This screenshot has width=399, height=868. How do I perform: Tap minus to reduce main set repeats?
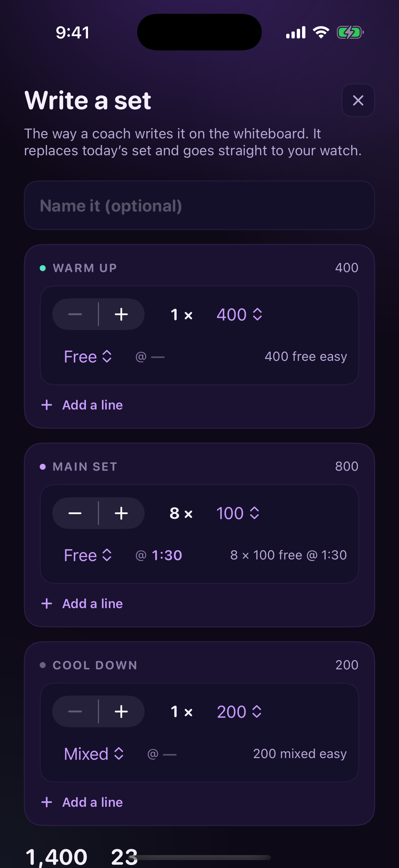[x=75, y=513]
